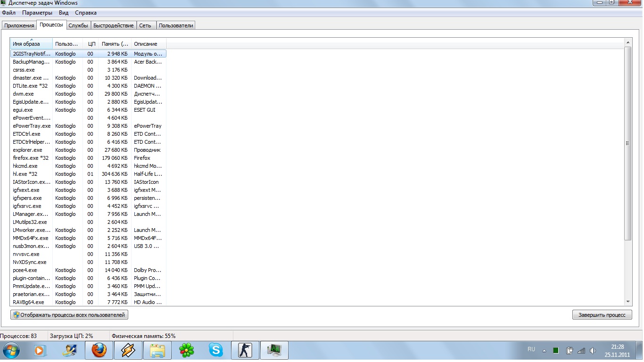This screenshot has width=644, height=362.
Task: Click the taskbar icon between Media Player and Firefox
Action: [x=70, y=350]
